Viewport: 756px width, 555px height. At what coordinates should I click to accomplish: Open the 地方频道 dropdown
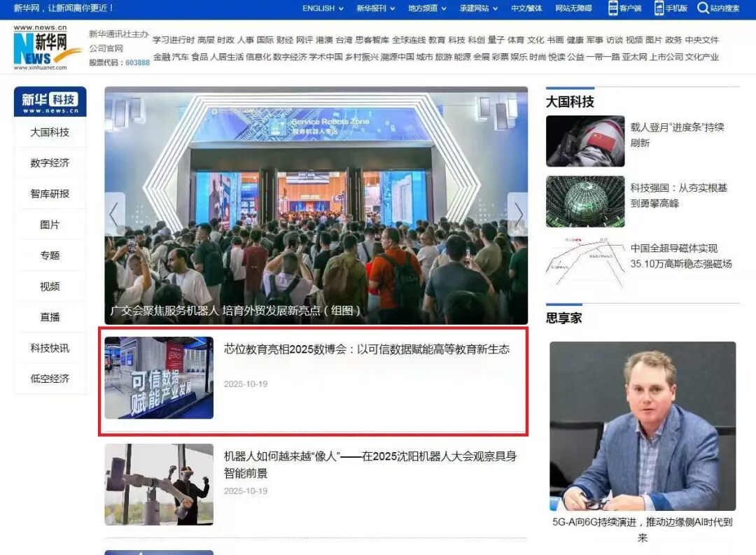tap(427, 8)
